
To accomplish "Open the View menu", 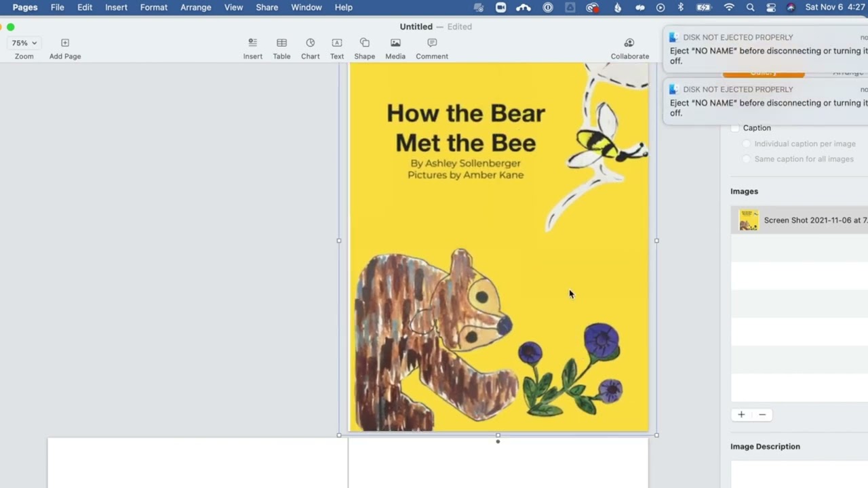I will pos(233,7).
